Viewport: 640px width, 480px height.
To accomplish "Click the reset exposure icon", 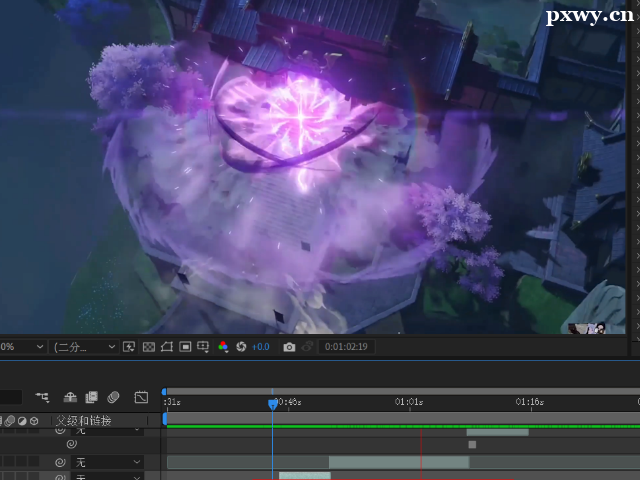I will (241, 347).
